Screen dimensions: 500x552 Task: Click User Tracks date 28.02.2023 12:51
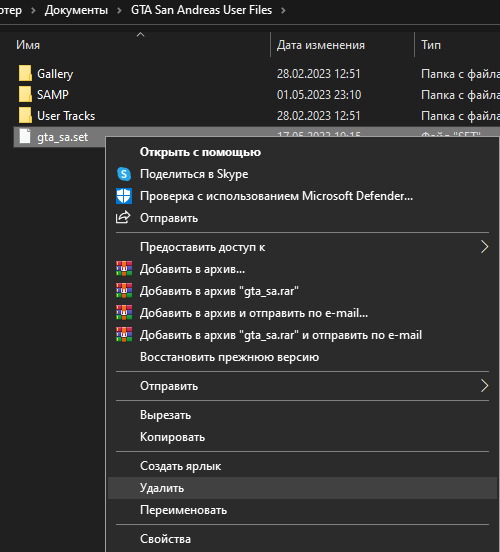(x=318, y=116)
